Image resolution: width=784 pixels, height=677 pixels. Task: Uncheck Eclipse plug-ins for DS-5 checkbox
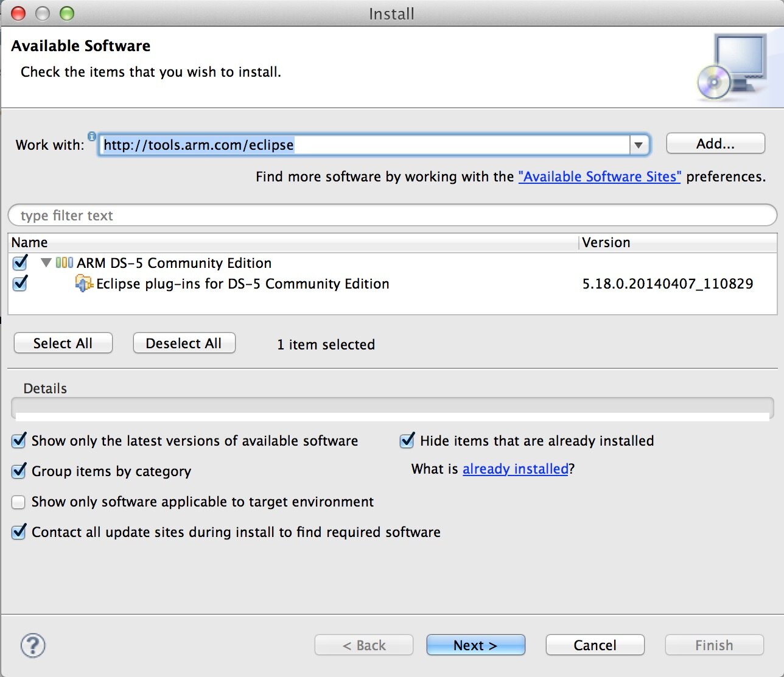point(20,284)
